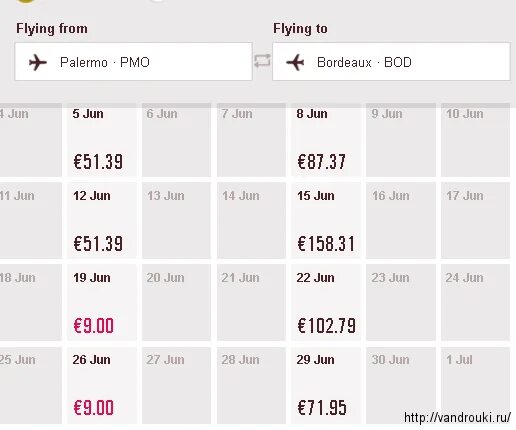Swap origin and destination airports icon
The image size is (516, 430).
tap(262, 61)
